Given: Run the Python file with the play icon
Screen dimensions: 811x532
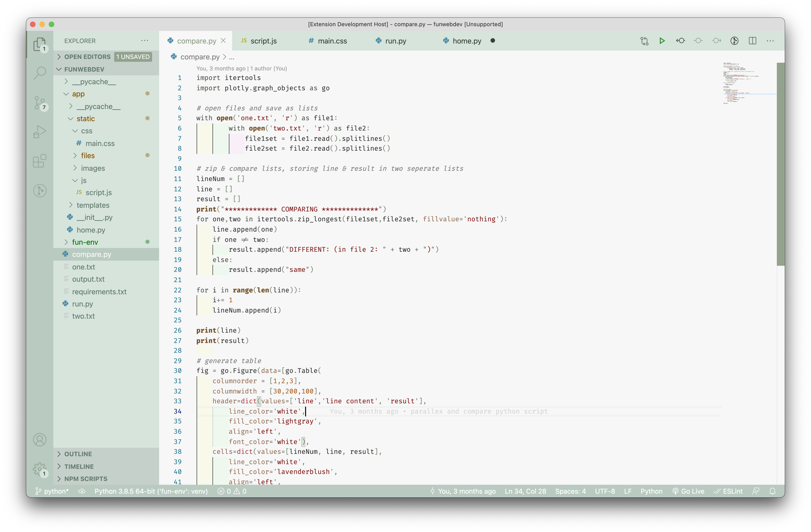Looking at the screenshot, I should click(x=662, y=41).
